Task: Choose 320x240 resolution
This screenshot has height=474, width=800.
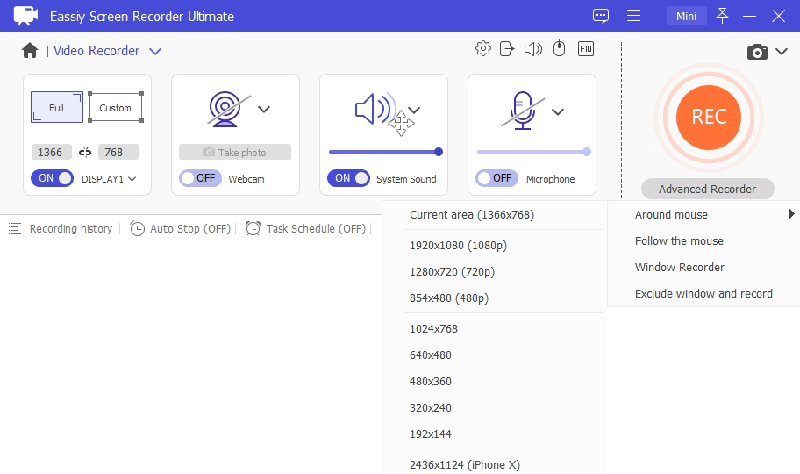Action: 431,408
